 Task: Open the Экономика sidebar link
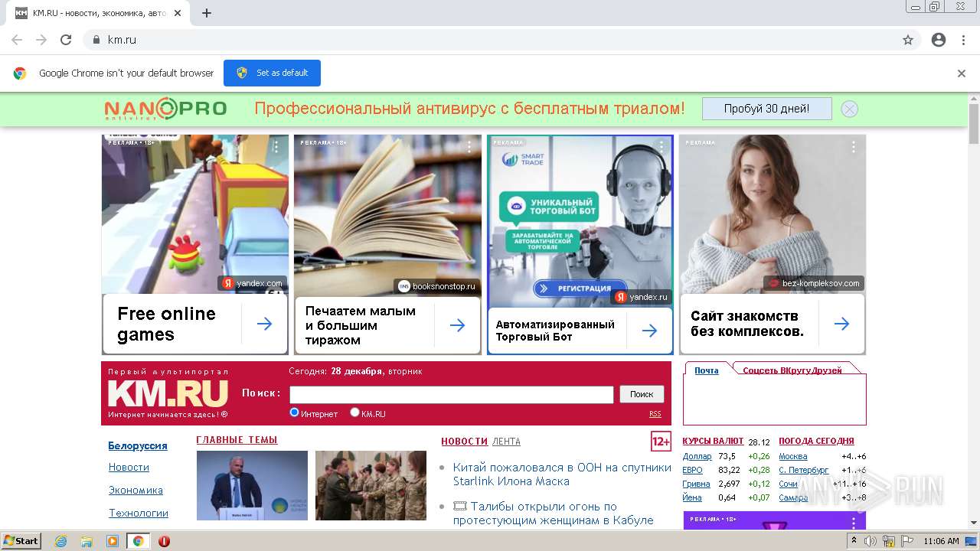click(136, 490)
